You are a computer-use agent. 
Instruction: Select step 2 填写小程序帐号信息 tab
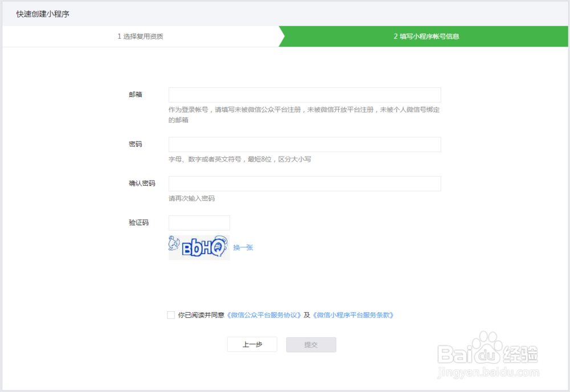pyautogui.click(x=426, y=36)
